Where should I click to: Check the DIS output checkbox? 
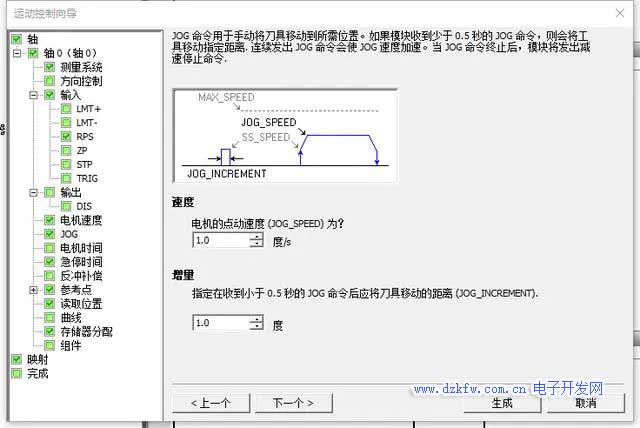click(66, 206)
